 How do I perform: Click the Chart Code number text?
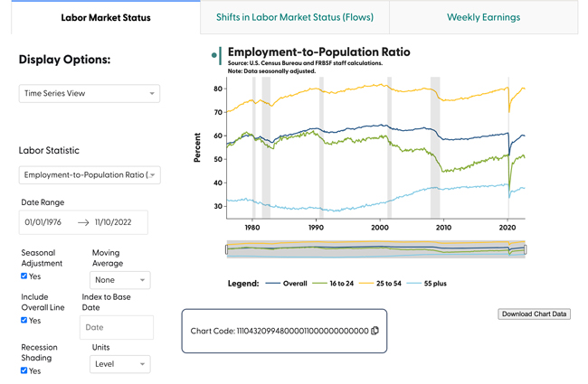303,332
